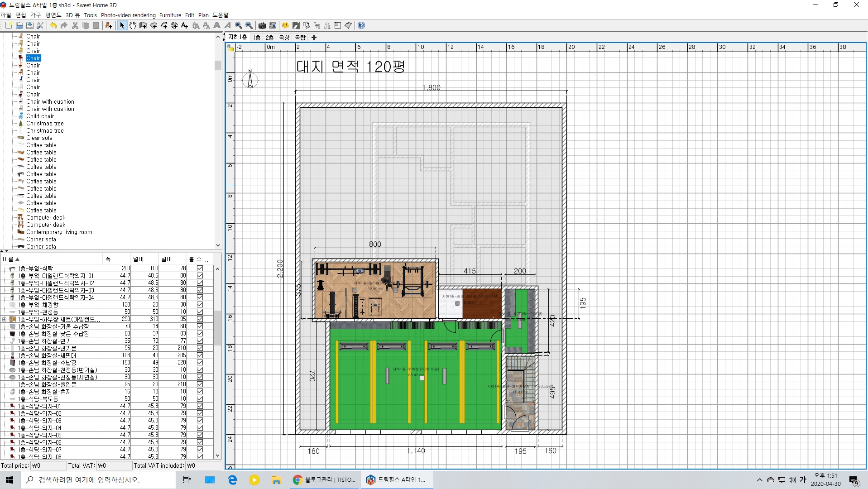The height and width of the screenshot is (489, 868).
Task: Add a new level with plus tab
Action: pyautogui.click(x=314, y=38)
